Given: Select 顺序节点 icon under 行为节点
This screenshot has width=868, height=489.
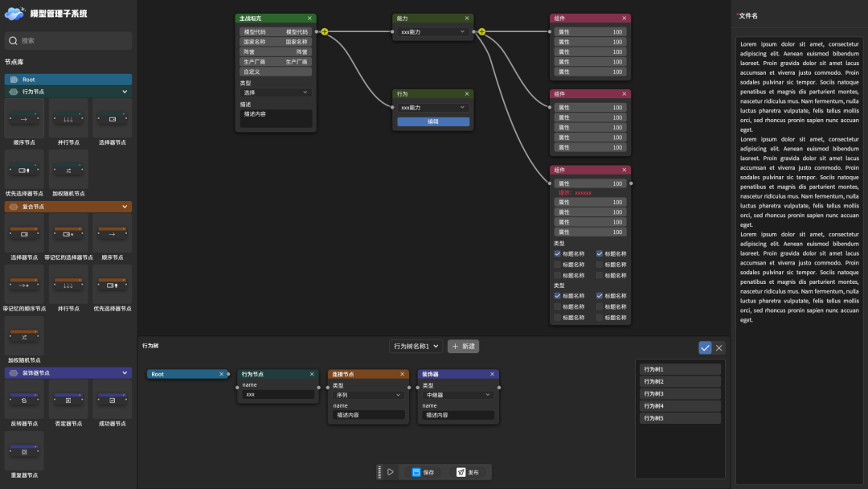Looking at the screenshot, I should pyautogui.click(x=24, y=118).
